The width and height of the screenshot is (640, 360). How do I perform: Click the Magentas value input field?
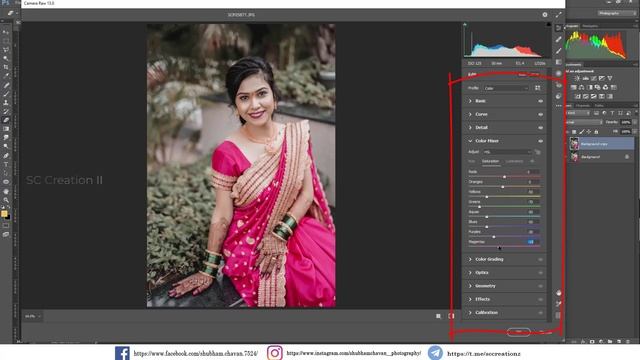tap(532, 242)
